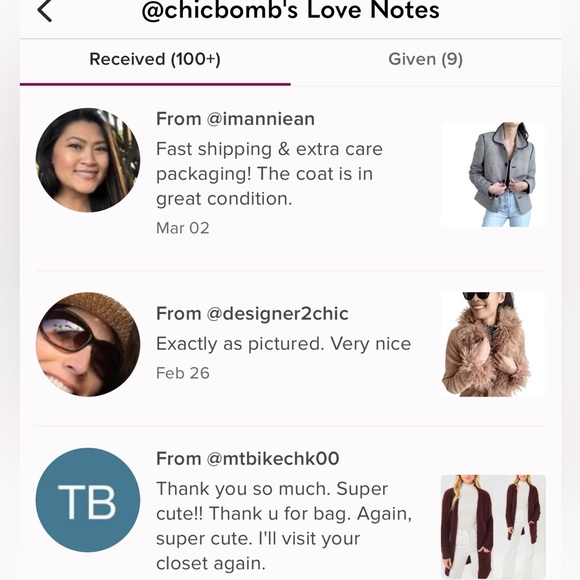
Task: Click the Mar 02 date label
Action: pyautogui.click(x=183, y=228)
